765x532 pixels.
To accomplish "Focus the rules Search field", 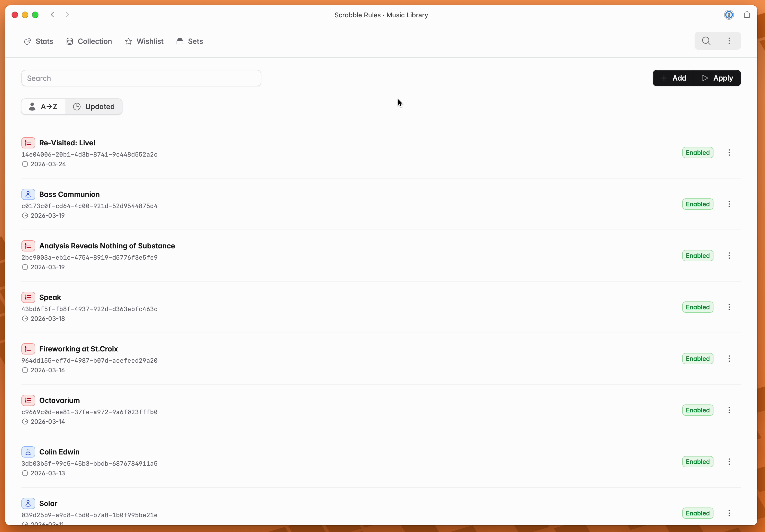I will pyautogui.click(x=141, y=78).
